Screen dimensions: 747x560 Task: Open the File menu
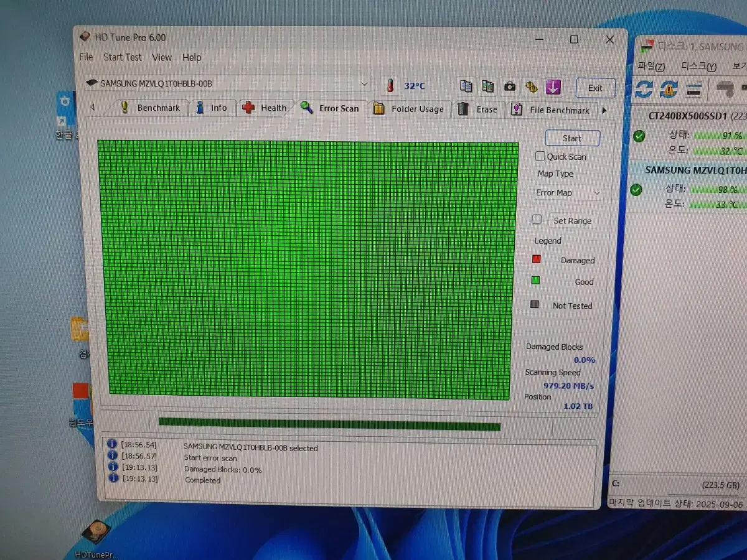point(86,57)
